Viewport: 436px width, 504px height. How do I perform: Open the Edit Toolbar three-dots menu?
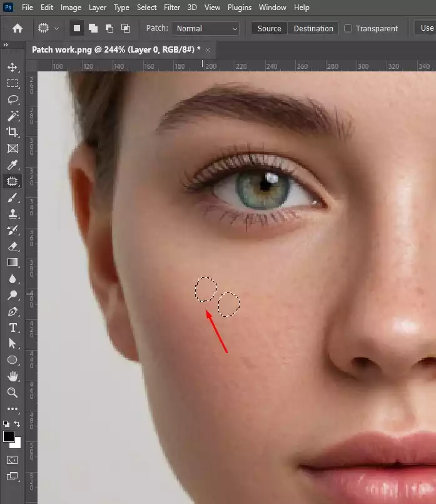pos(13,409)
